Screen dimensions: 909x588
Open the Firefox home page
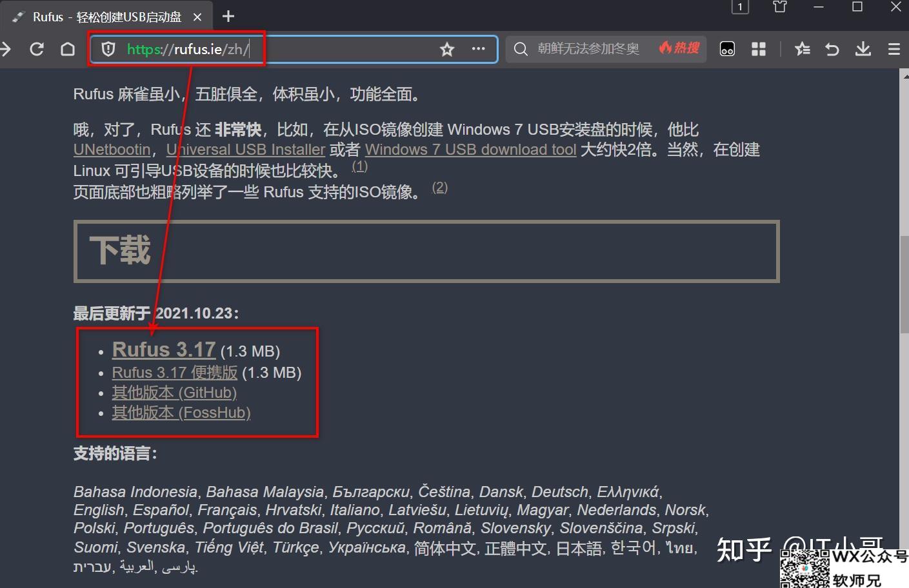pyautogui.click(x=68, y=48)
